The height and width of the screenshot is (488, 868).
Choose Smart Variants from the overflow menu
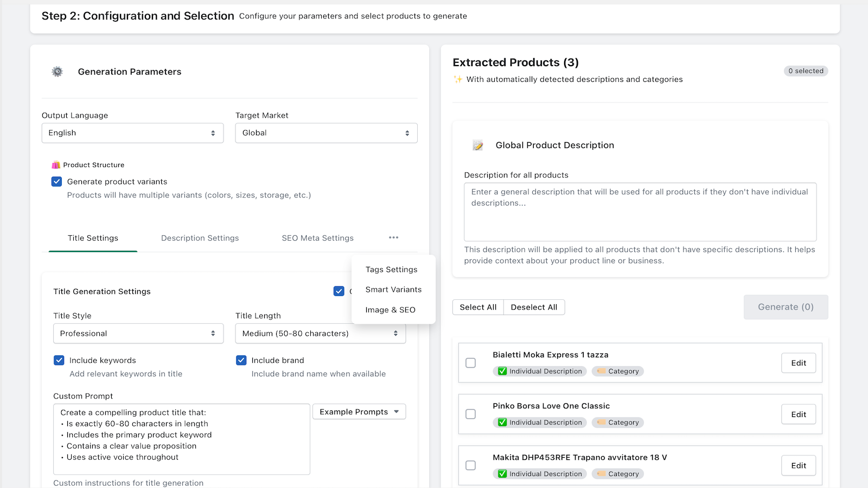coord(394,289)
